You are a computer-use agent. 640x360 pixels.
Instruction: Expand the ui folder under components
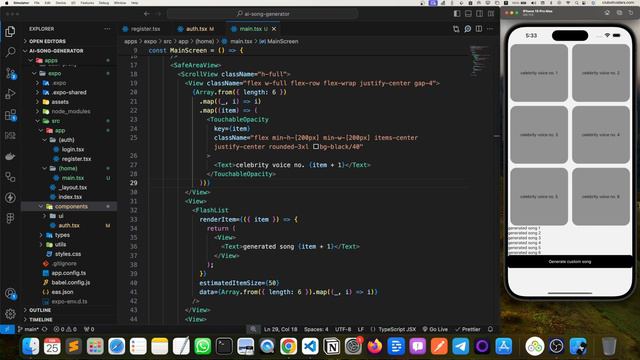(x=69, y=216)
